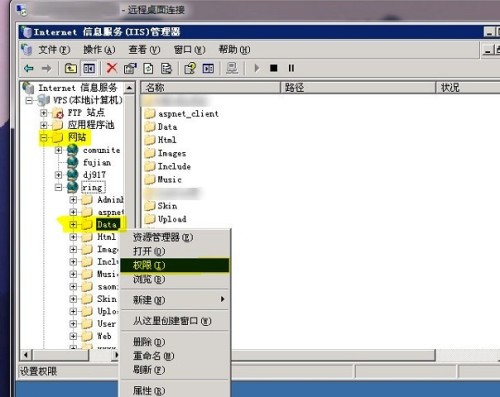The image size is (500, 397).
Task: Sort by the 名称 column header
Action: (x=210, y=88)
